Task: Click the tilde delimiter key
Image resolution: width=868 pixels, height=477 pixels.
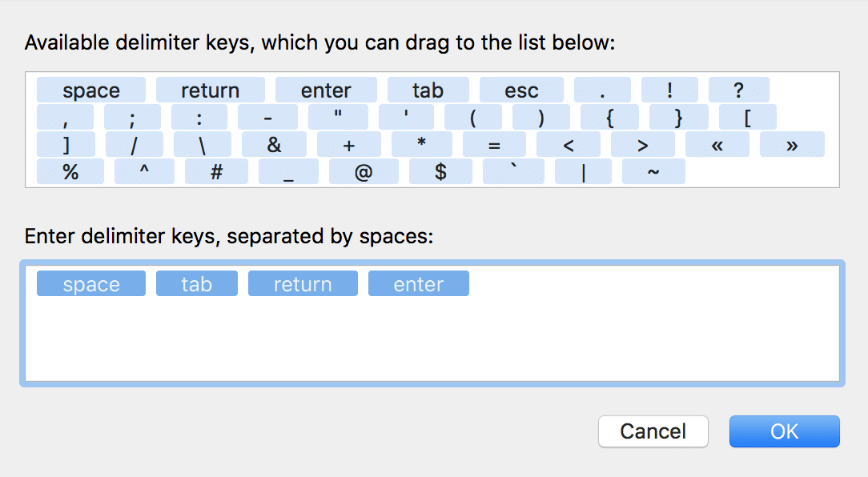Action: 653,172
